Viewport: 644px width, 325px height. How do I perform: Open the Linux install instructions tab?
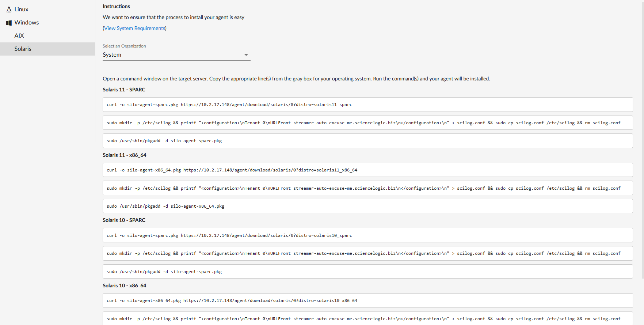(x=21, y=10)
